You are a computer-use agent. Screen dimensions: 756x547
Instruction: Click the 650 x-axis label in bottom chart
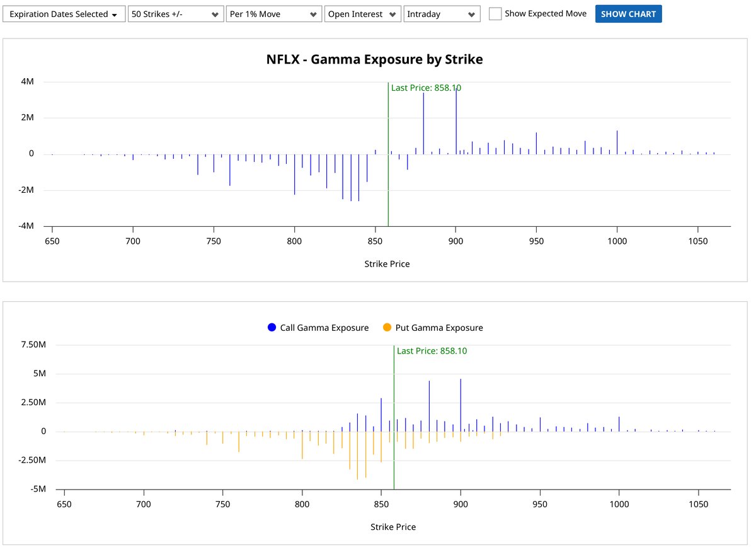[64, 504]
